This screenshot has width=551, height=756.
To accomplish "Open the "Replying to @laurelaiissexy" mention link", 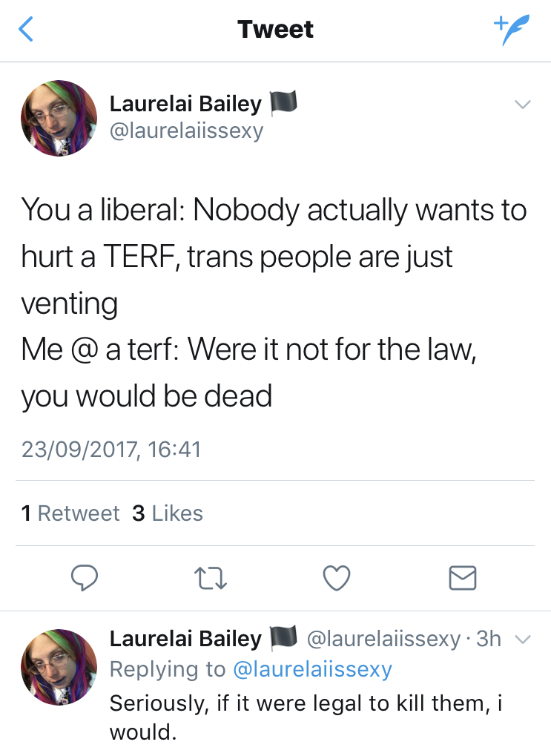I will [312, 669].
